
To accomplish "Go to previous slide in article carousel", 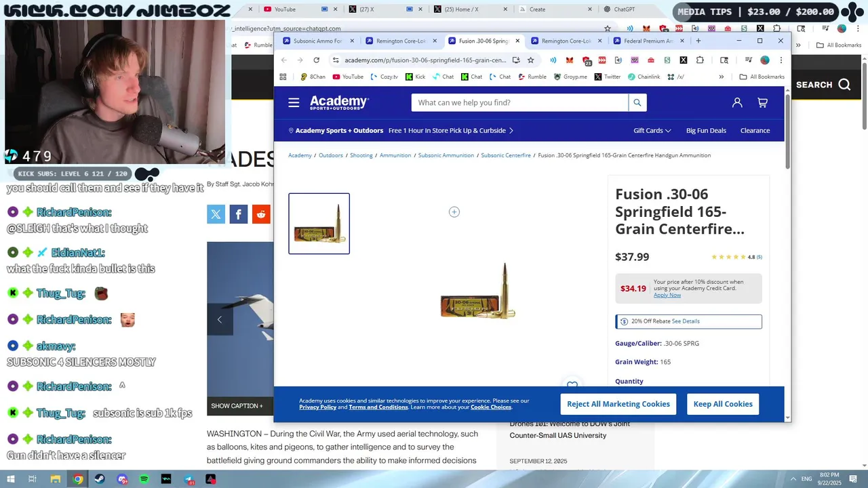I will pyautogui.click(x=220, y=319).
